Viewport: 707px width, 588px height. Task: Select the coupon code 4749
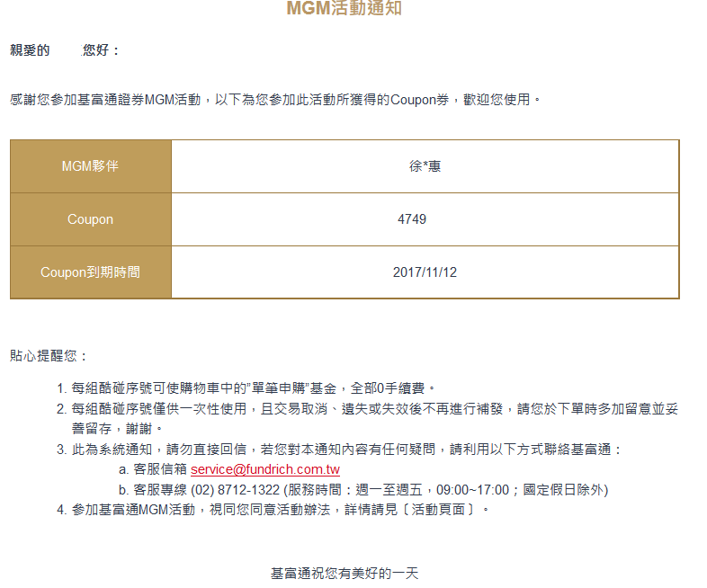(412, 219)
